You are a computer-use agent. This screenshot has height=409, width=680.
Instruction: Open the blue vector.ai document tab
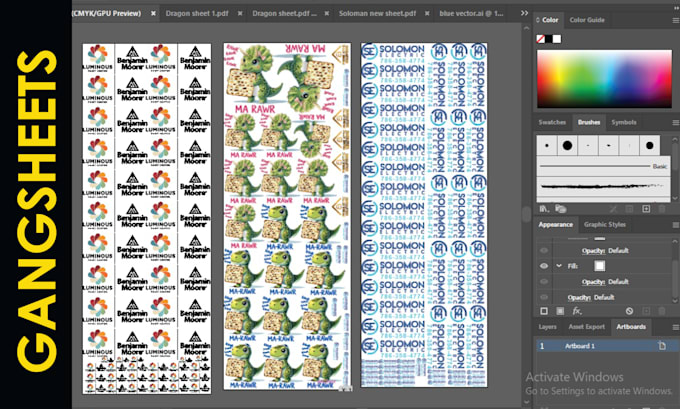click(x=471, y=13)
